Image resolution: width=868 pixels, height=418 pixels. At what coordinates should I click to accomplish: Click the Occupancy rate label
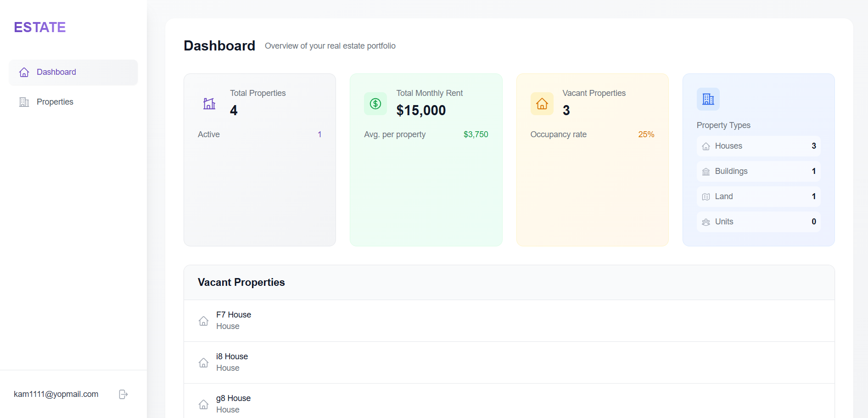(x=559, y=134)
